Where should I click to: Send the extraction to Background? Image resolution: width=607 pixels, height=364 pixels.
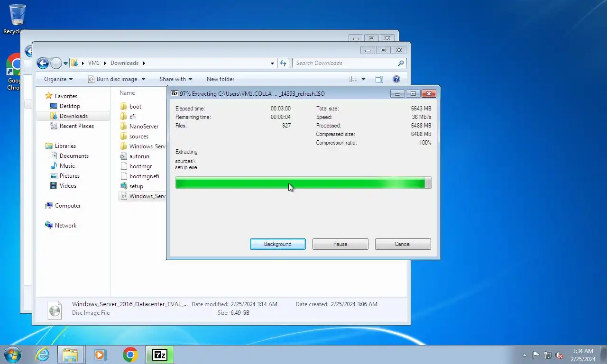coord(278,244)
